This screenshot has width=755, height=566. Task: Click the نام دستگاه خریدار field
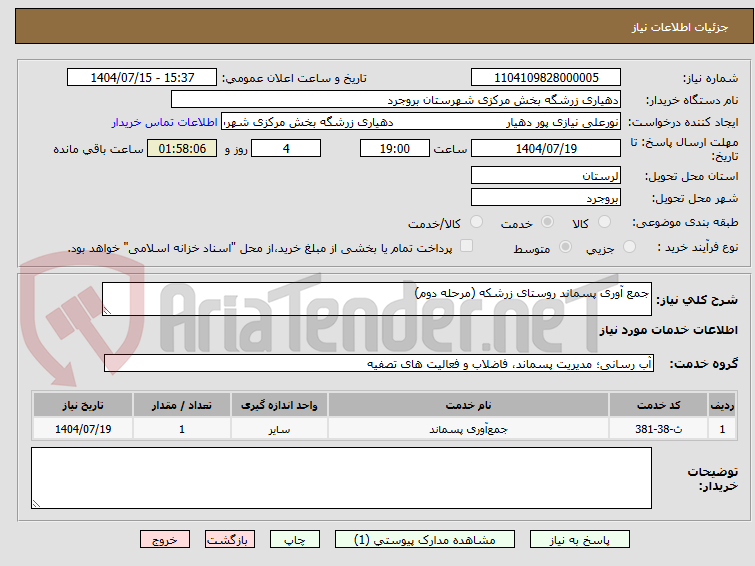396,100
